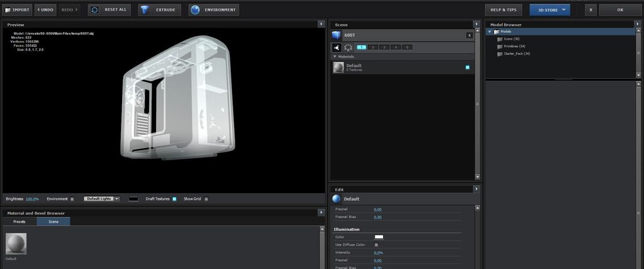This screenshot has height=269, width=644.
Task: Click the white Illumination Color swatch
Action: [x=379, y=237]
